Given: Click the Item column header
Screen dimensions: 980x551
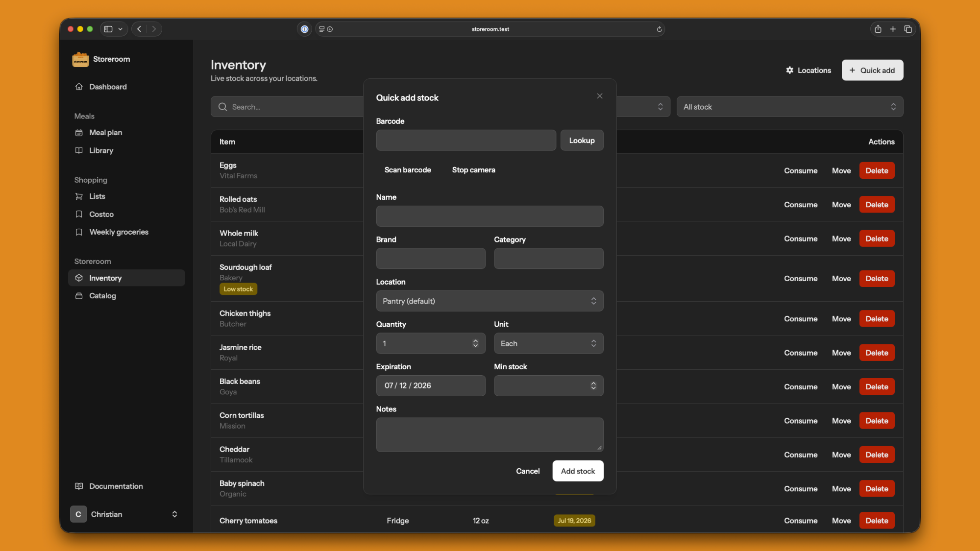Looking at the screenshot, I should (x=227, y=142).
